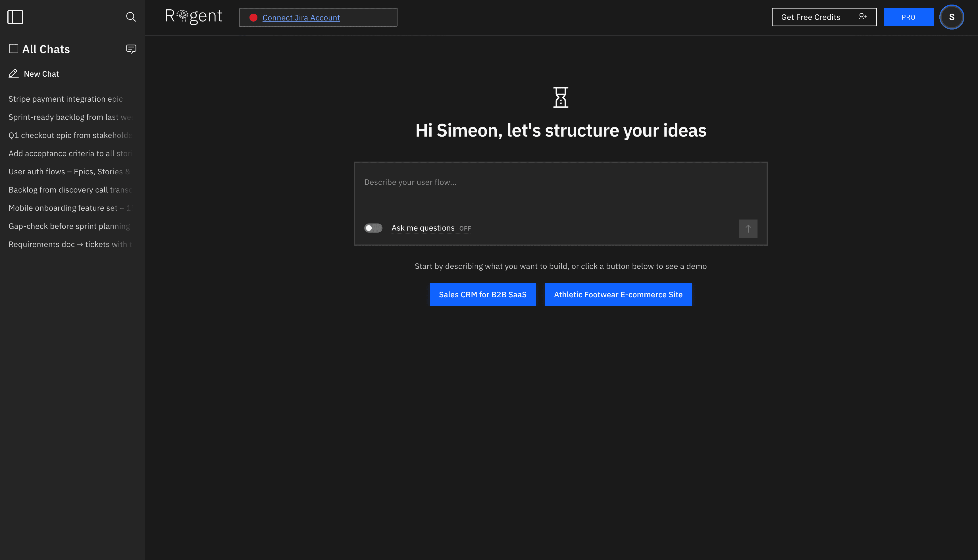This screenshot has width=978, height=560.
Task: Click the hourglass icon above the greeting
Action: 561,97
